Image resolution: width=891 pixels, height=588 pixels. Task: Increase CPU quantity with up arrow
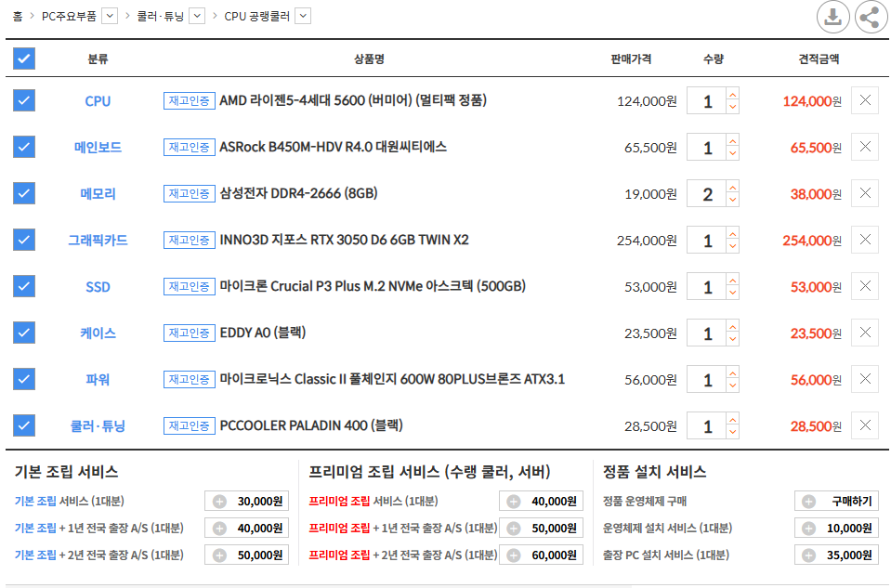732,95
